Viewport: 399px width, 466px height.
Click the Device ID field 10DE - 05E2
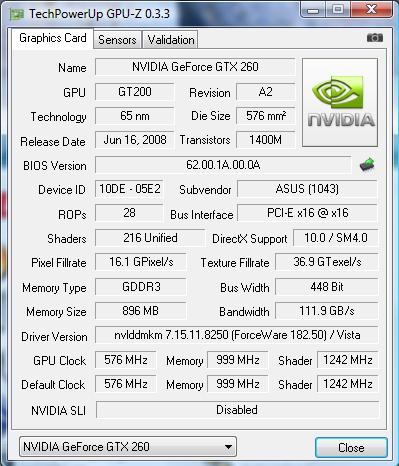[x=129, y=189]
